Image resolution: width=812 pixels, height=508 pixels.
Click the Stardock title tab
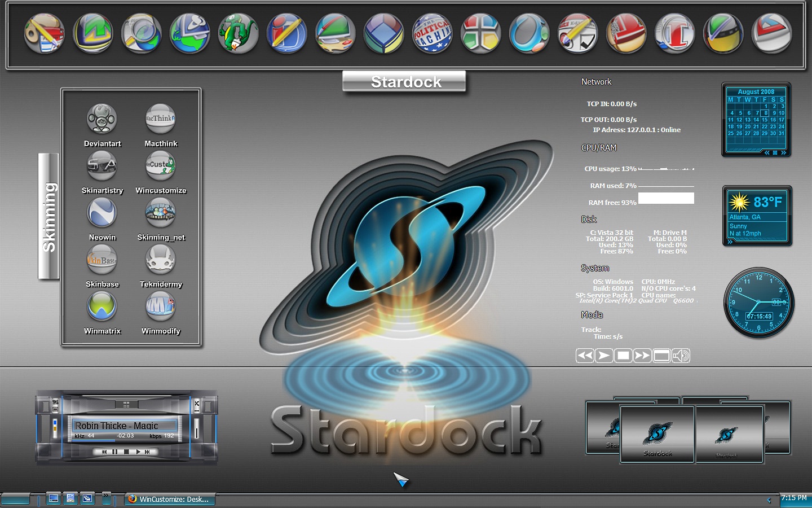[x=404, y=81]
